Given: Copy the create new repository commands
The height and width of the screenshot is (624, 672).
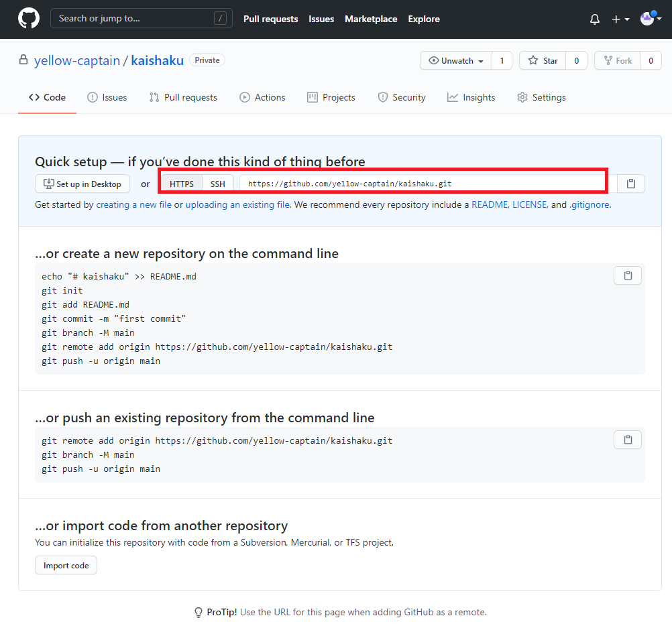Looking at the screenshot, I should tap(628, 275).
